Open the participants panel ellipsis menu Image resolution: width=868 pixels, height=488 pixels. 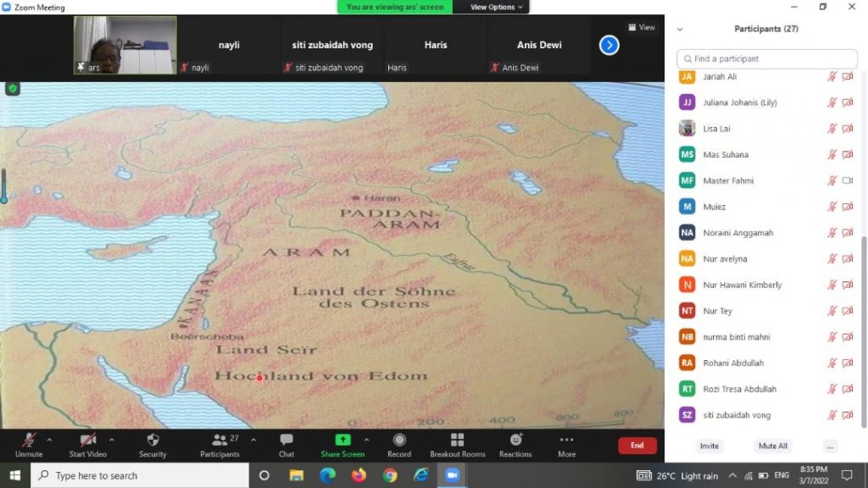click(x=830, y=446)
